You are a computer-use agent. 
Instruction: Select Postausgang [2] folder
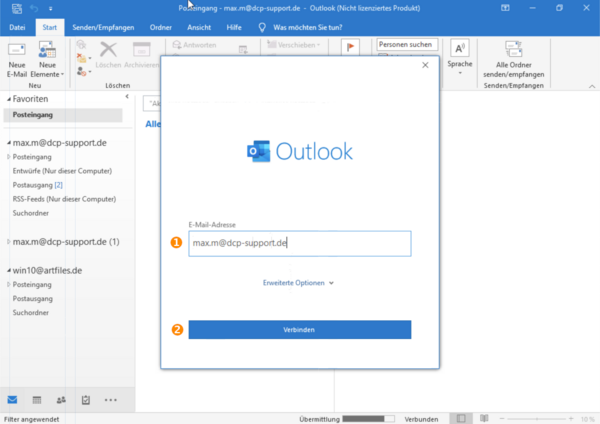click(38, 185)
